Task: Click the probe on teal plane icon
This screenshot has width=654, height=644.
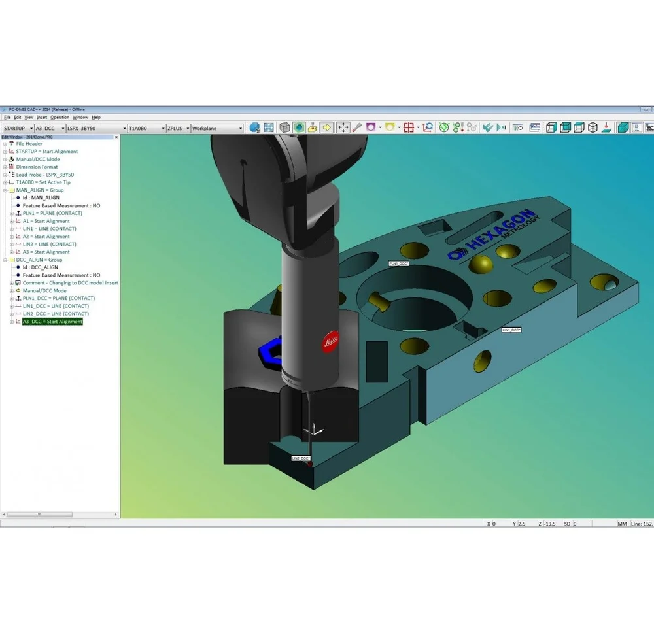Action: coord(607,127)
